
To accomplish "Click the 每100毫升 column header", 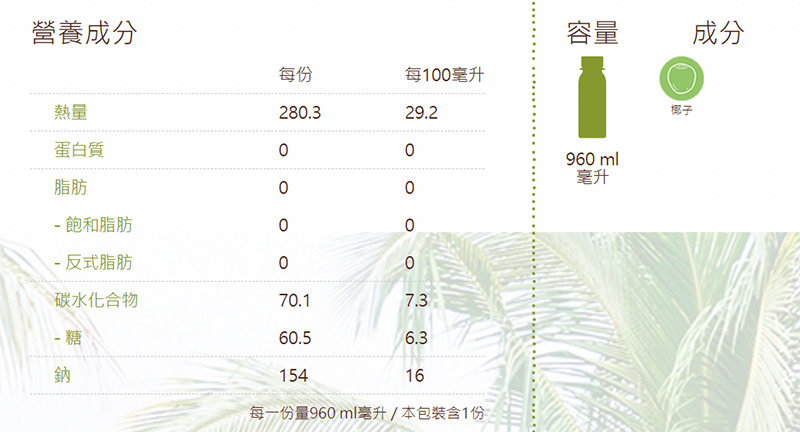I will (x=444, y=74).
